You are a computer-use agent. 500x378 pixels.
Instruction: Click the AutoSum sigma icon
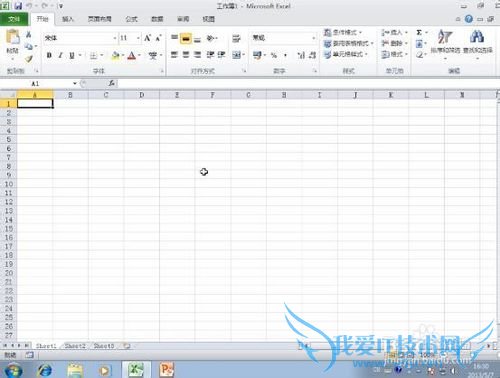(x=419, y=32)
